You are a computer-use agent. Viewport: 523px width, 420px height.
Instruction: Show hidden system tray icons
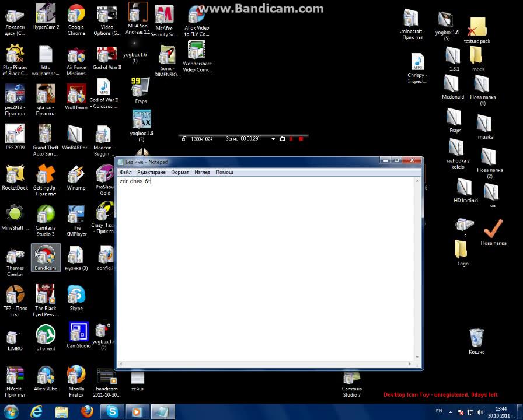(x=452, y=412)
